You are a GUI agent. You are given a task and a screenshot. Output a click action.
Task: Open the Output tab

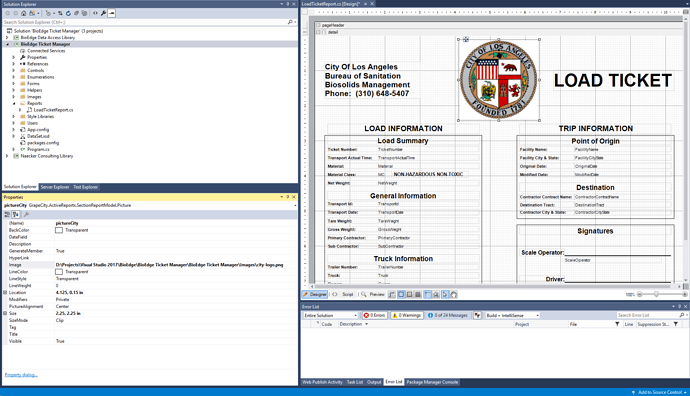(x=374, y=382)
